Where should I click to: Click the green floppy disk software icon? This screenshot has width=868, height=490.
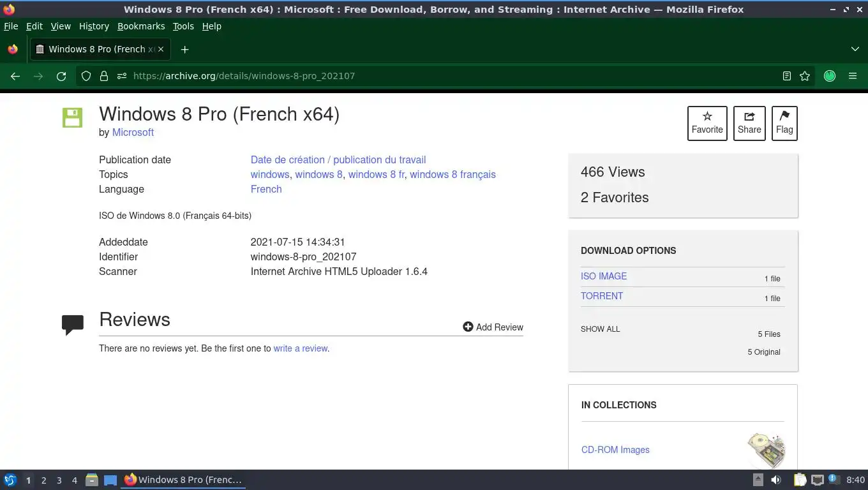coord(72,117)
